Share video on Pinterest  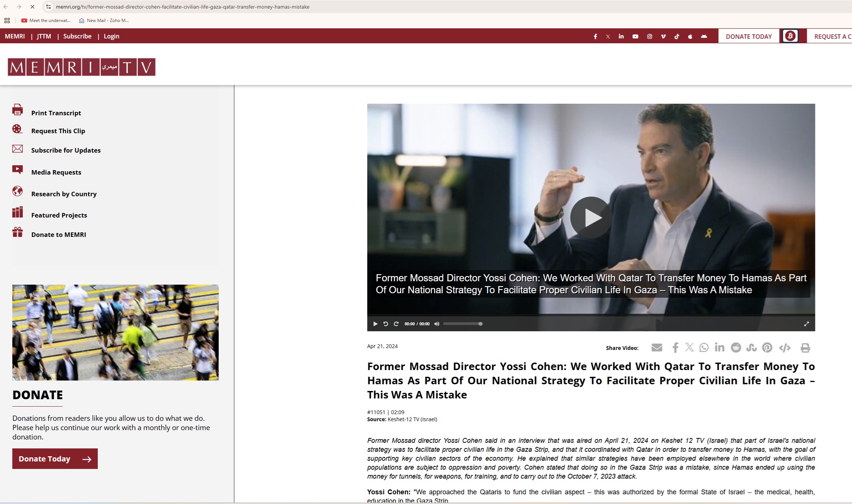pyautogui.click(x=767, y=348)
